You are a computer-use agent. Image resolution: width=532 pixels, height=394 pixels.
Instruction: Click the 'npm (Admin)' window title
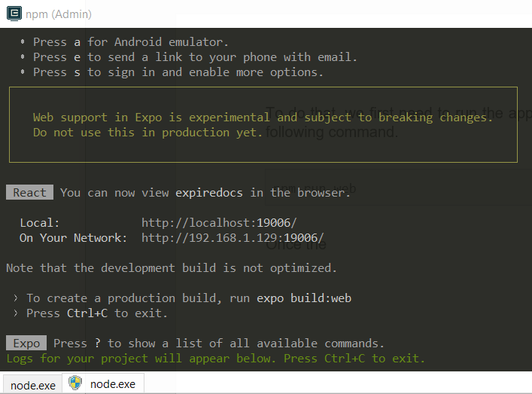pos(59,14)
